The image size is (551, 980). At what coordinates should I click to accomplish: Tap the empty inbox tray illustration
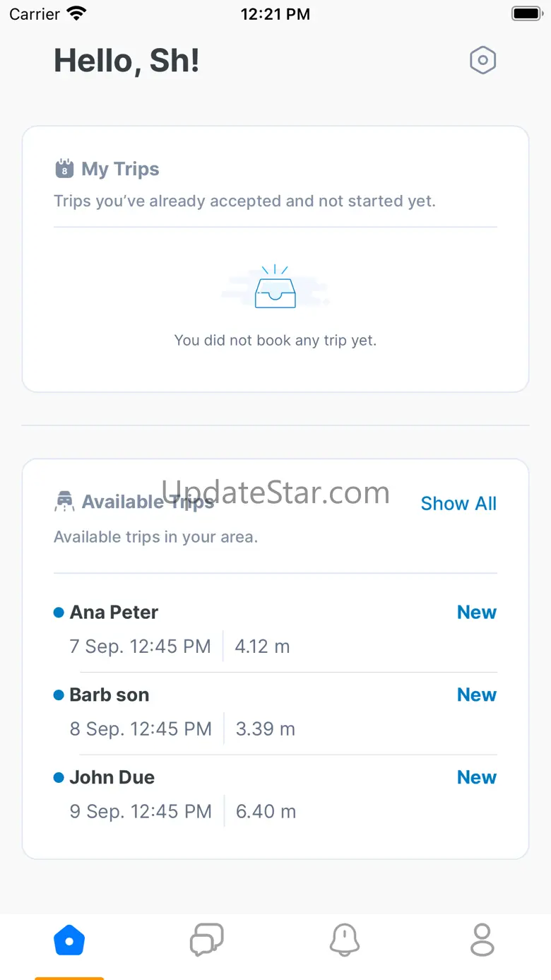pos(275,288)
